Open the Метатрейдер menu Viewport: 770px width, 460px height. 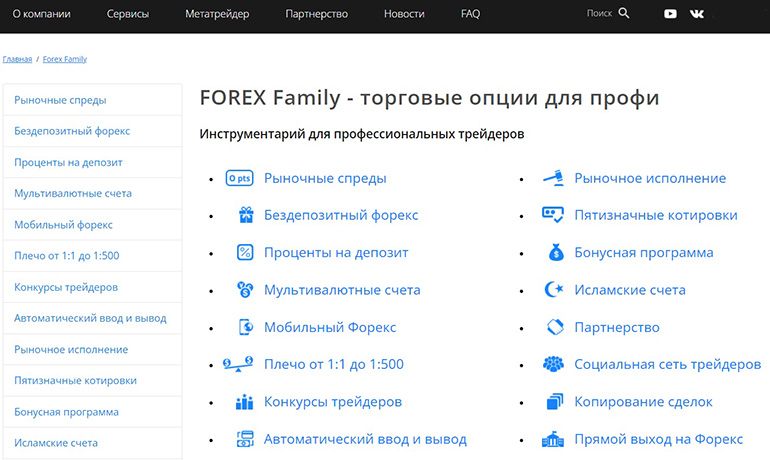coord(217,14)
